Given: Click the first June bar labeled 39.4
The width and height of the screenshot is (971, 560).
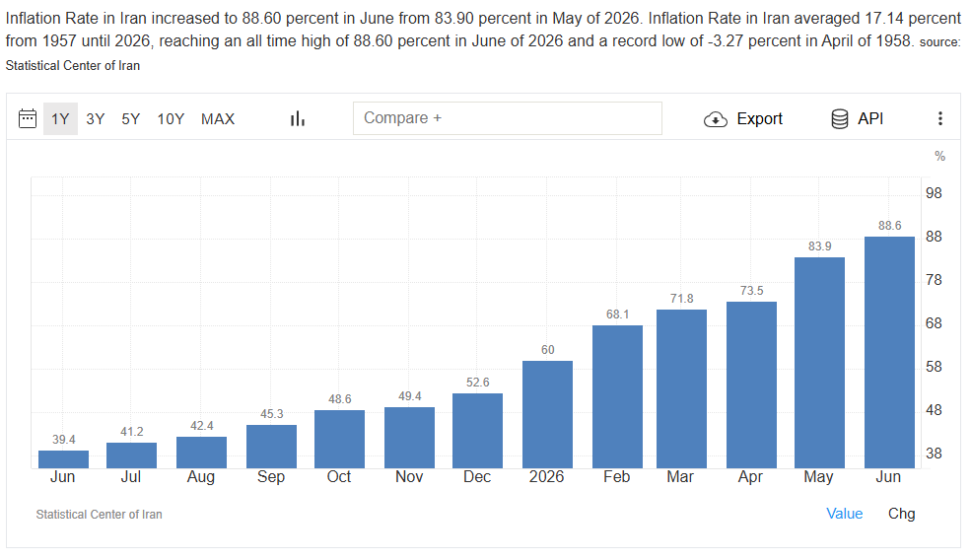Looking at the screenshot, I should 63,459.
